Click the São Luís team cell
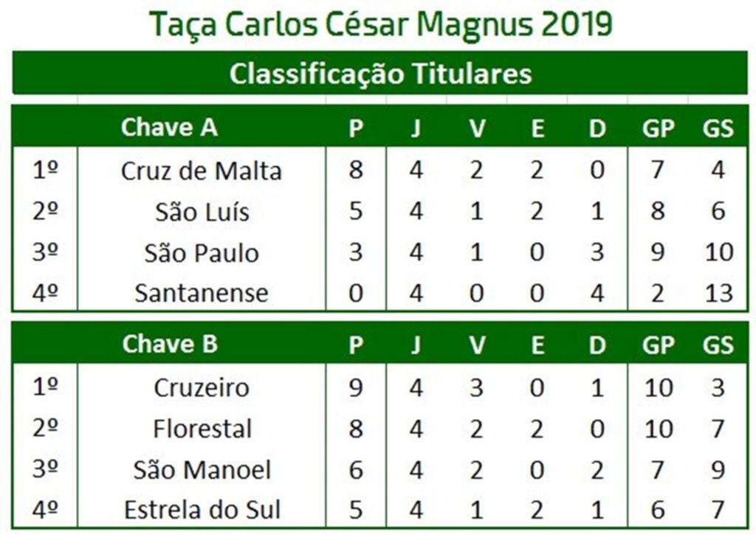 point(202,212)
